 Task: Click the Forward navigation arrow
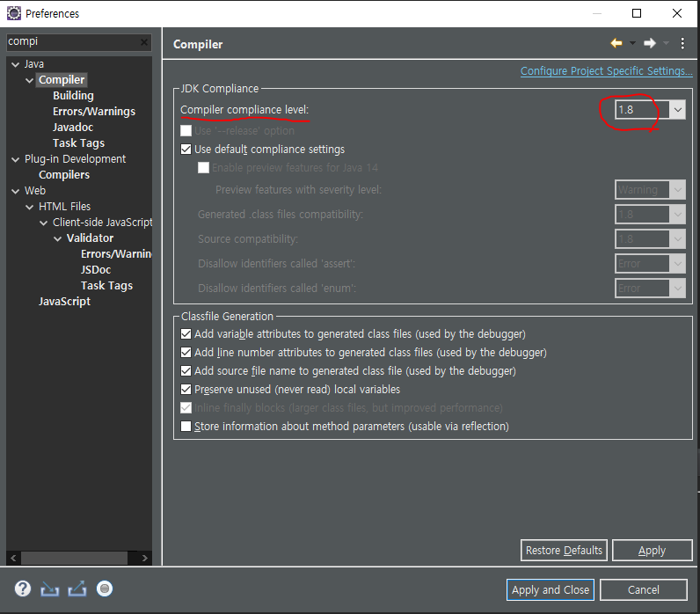(650, 43)
